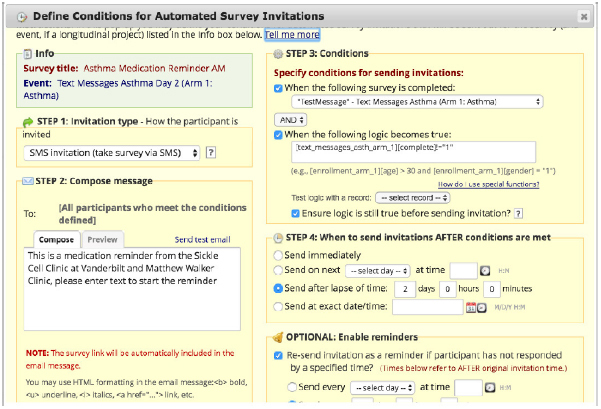Click the clock icon beside exact date/time calendar

482,308
